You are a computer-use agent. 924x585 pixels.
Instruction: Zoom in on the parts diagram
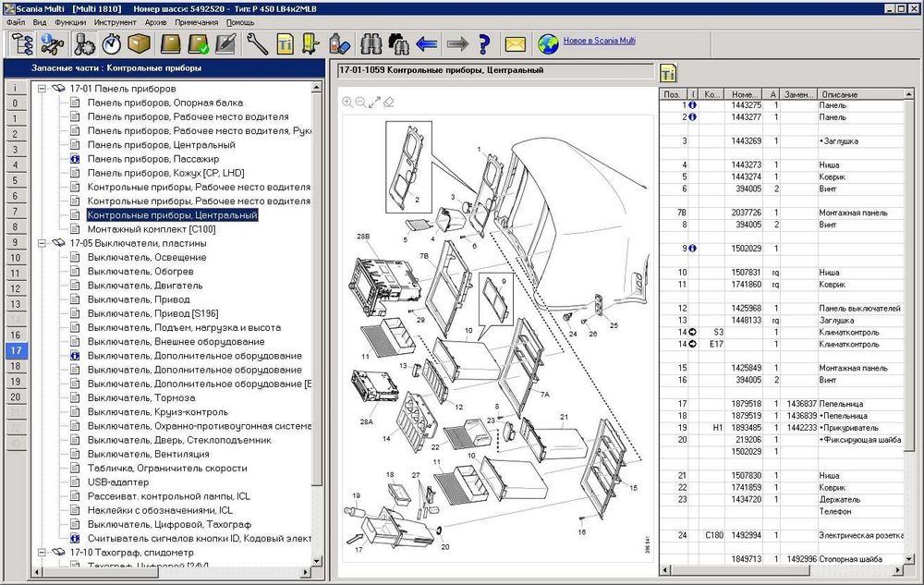347,103
